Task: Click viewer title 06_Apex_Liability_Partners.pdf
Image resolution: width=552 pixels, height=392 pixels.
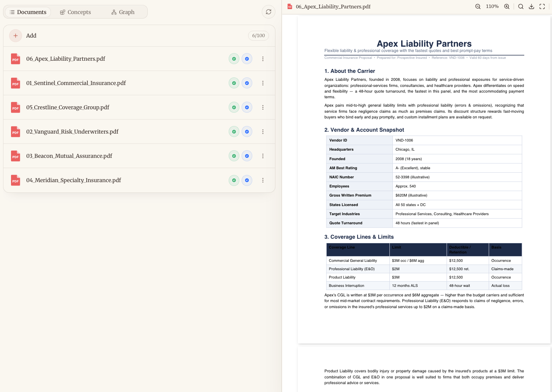Action: (333, 6)
